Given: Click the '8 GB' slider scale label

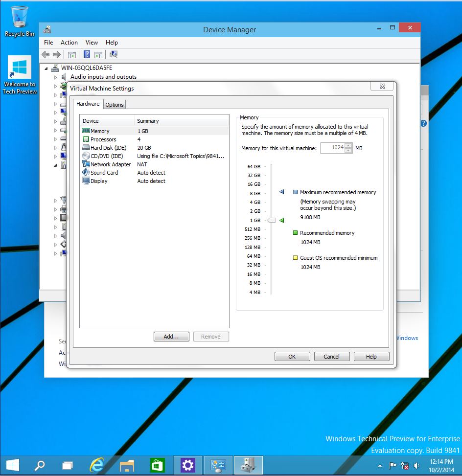Looking at the screenshot, I should tap(255, 193).
